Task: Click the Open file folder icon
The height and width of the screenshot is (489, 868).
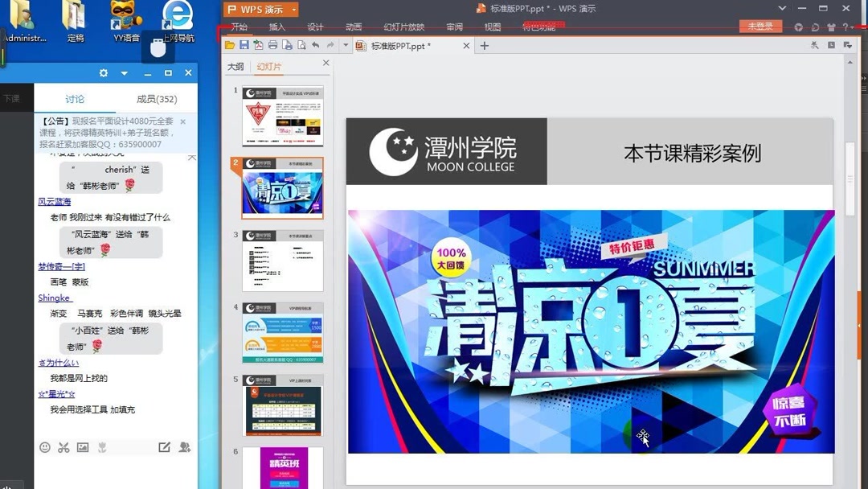Action: pyautogui.click(x=229, y=45)
